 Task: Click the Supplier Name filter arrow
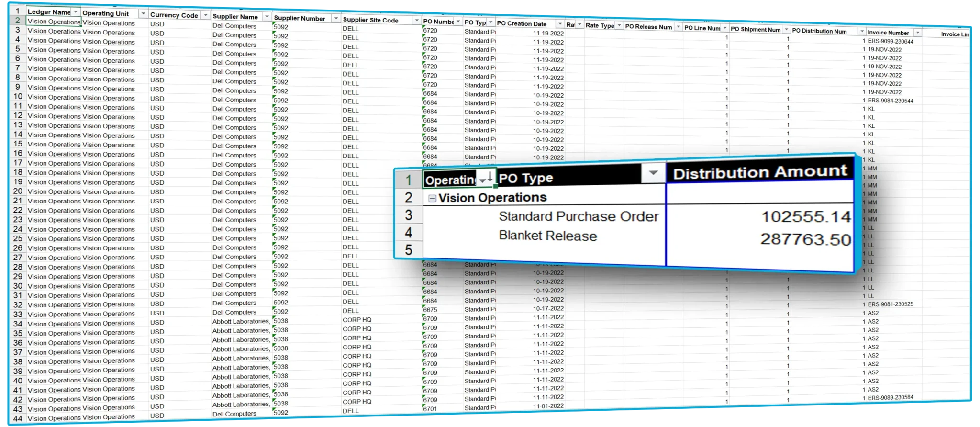[x=267, y=17]
